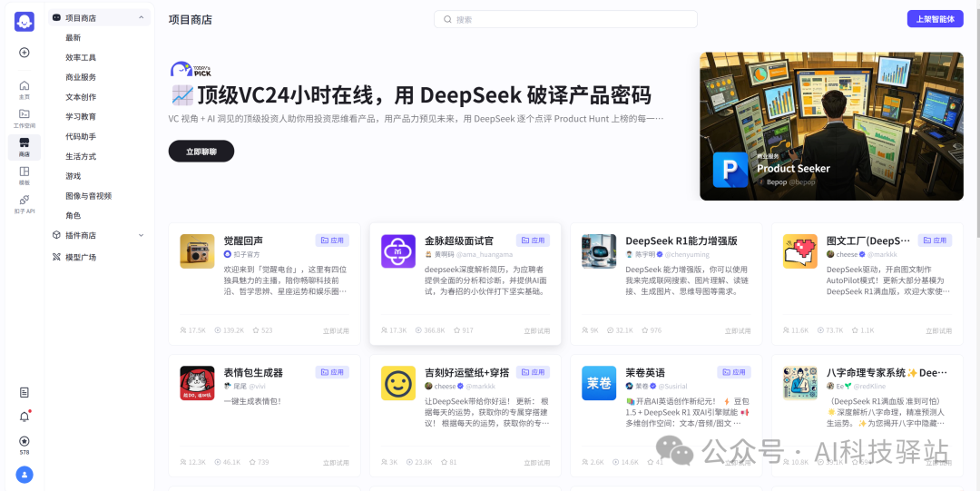The image size is (980, 491).
Task: Click the 图文工厂 heart chat icon
Action: click(800, 251)
